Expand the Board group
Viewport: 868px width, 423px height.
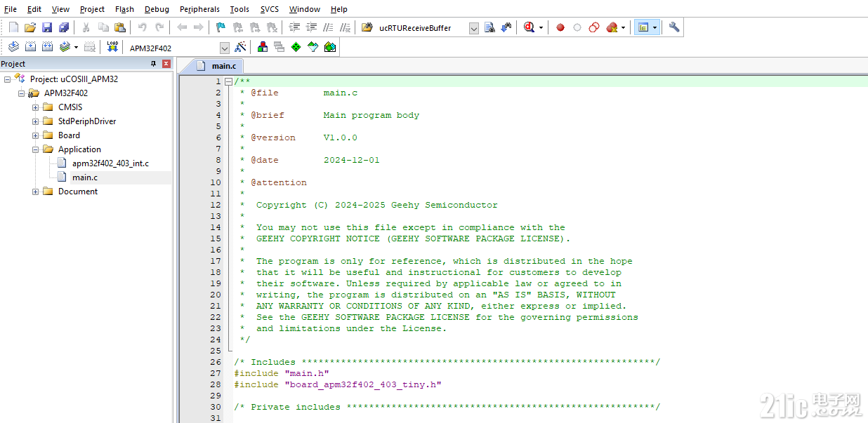(36, 135)
